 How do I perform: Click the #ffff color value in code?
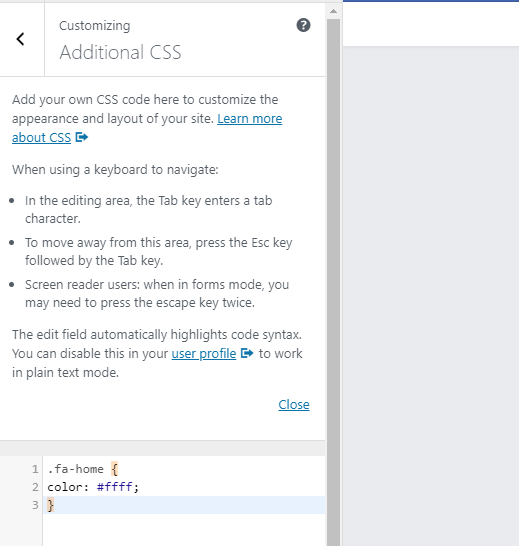[115, 486]
